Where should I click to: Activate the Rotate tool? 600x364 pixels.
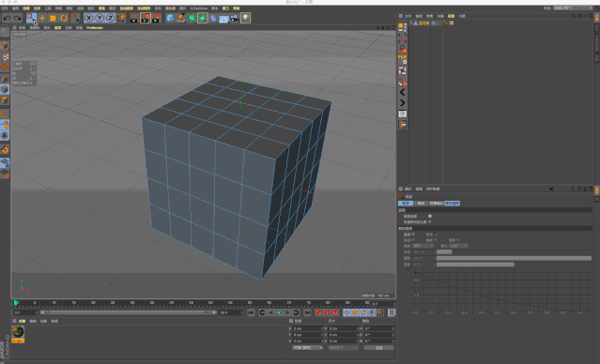tap(64, 18)
